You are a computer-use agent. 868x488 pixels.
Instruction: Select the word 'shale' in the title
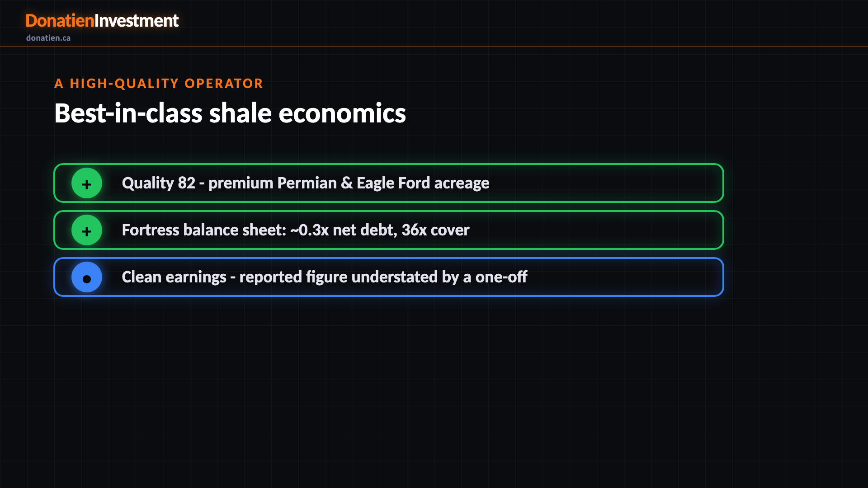coord(241,113)
